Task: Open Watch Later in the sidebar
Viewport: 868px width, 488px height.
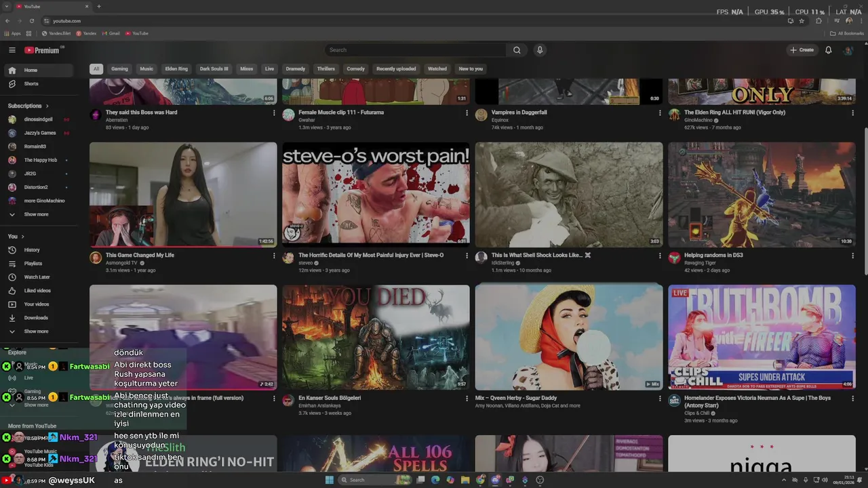Action: [37, 277]
